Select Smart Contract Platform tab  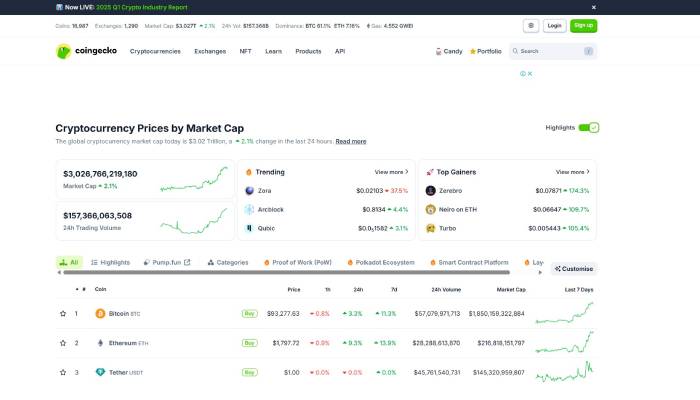pyautogui.click(x=469, y=262)
